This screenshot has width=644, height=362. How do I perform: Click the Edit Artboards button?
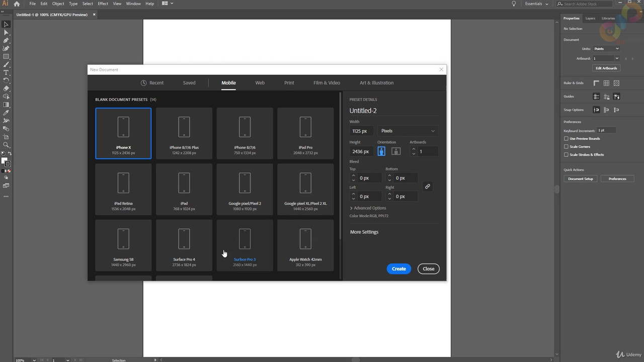(606, 68)
